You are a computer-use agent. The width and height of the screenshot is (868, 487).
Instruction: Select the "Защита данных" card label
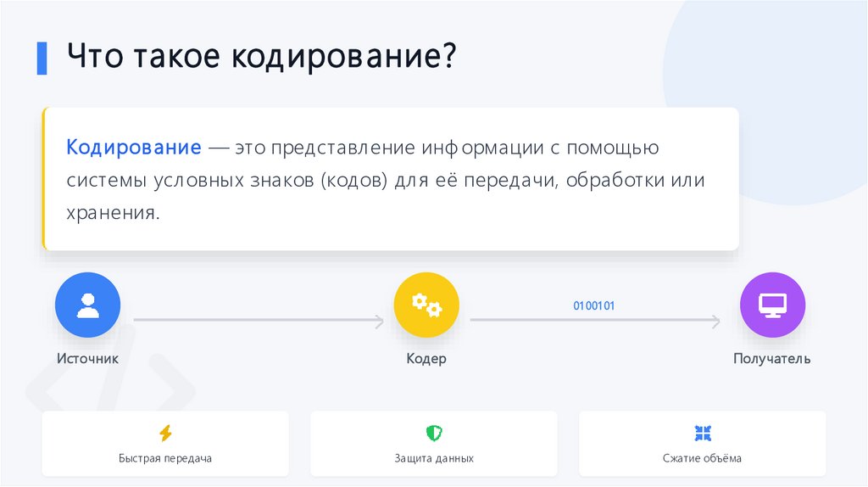434,458
